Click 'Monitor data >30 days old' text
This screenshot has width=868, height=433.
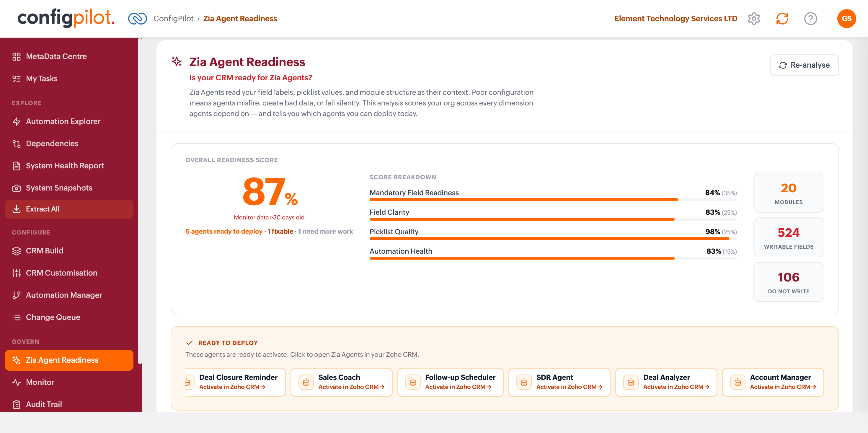tap(269, 217)
